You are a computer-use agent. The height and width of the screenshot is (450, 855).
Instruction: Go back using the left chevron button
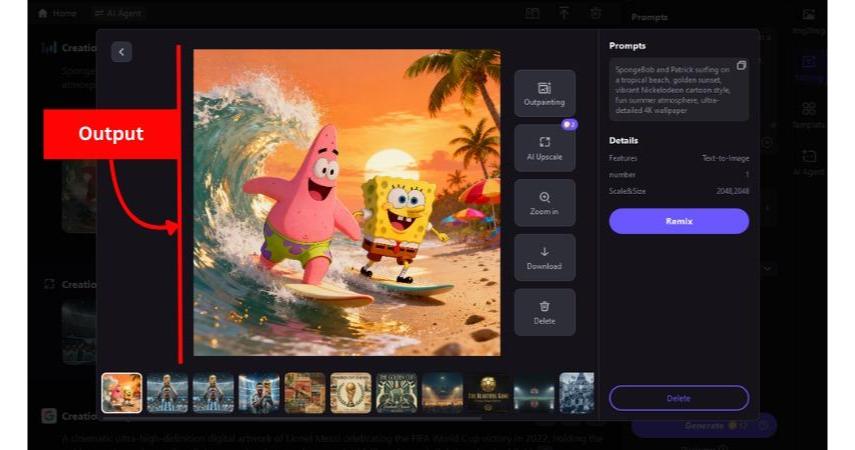pyautogui.click(x=121, y=52)
